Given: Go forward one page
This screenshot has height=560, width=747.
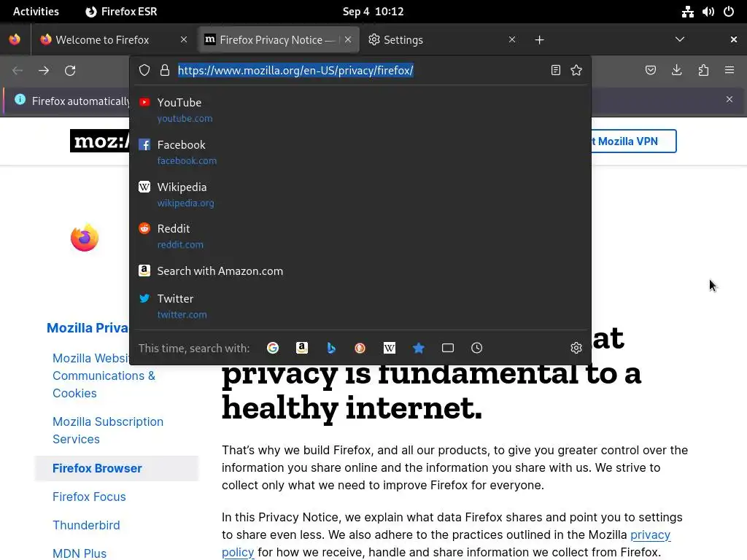Looking at the screenshot, I should point(44,71).
